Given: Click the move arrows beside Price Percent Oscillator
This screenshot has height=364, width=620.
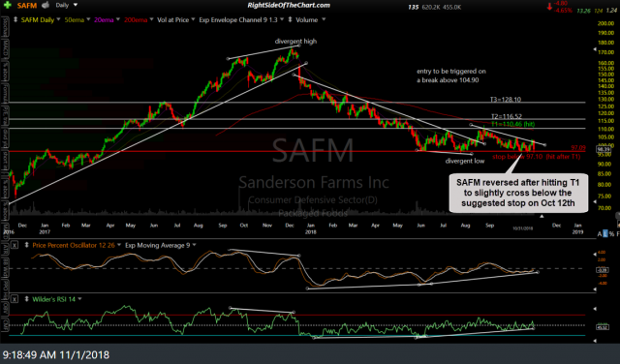Looking at the screenshot, I should point(26,245).
